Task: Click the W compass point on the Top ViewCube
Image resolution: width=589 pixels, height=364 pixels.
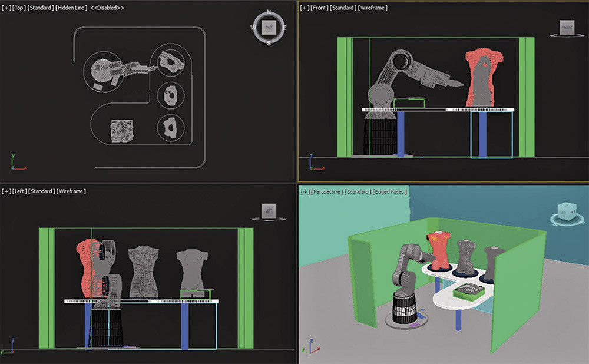Action: click(x=254, y=28)
